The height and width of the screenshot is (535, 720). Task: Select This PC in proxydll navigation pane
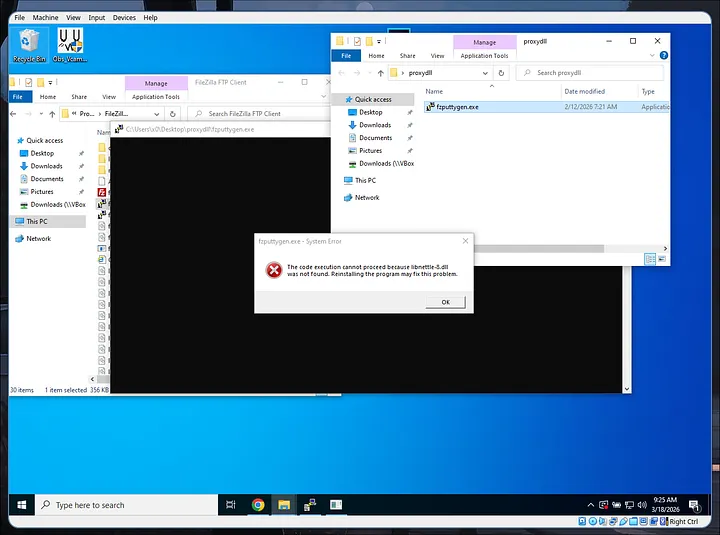[365, 180]
